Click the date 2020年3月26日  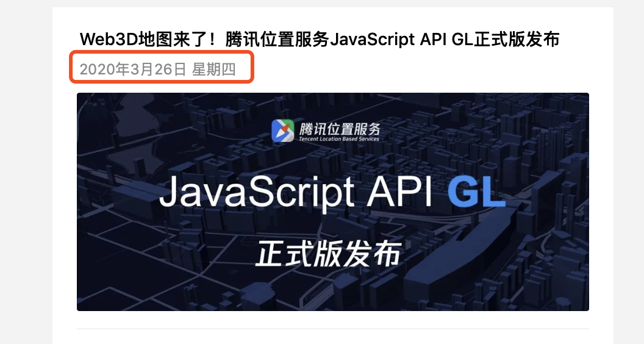pyautogui.click(x=133, y=70)
